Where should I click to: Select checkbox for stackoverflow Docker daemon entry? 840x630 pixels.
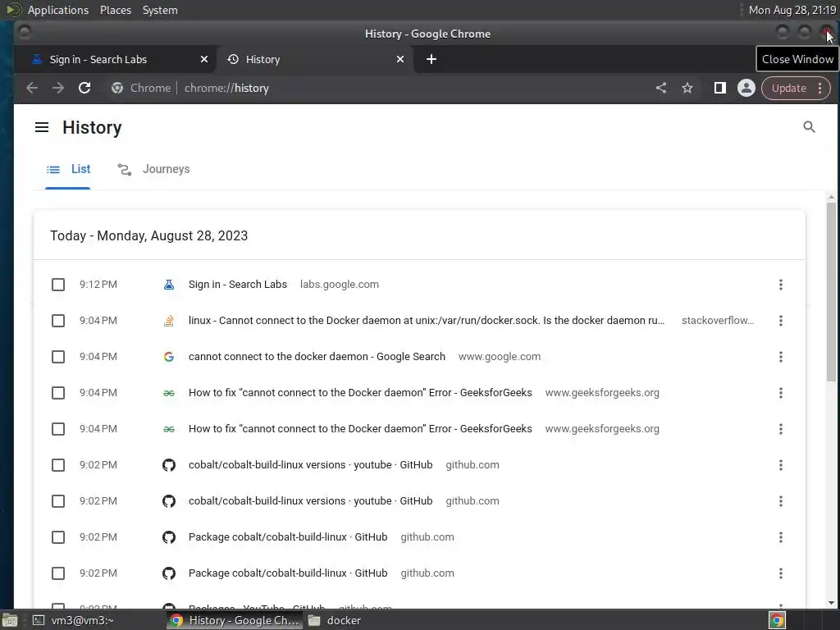(58, 321)
